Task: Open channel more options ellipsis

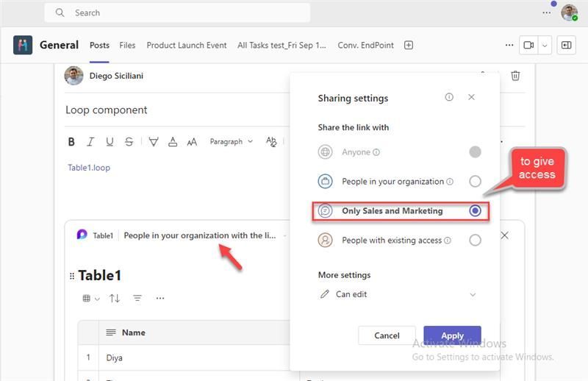Action: (509, 45)
